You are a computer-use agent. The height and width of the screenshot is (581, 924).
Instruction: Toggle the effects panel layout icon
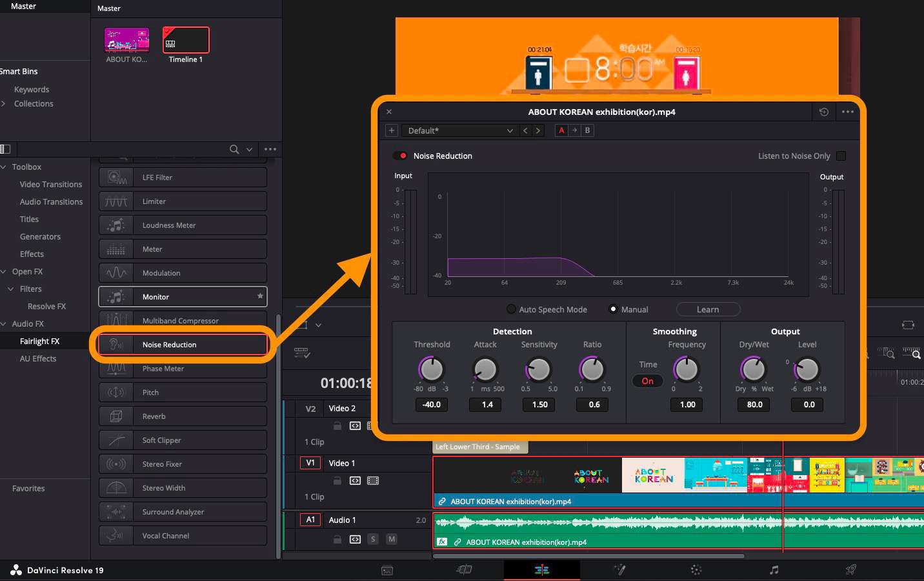5,149
